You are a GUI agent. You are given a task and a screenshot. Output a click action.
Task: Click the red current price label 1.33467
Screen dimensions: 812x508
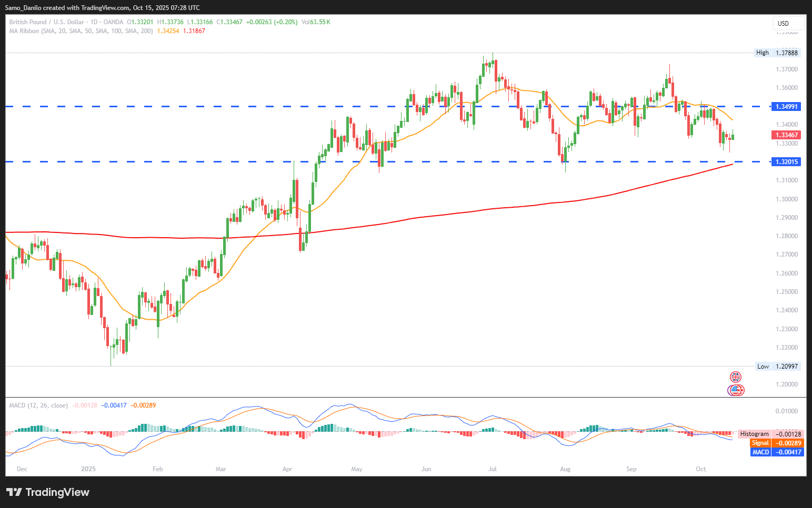[x=786, y=135]
